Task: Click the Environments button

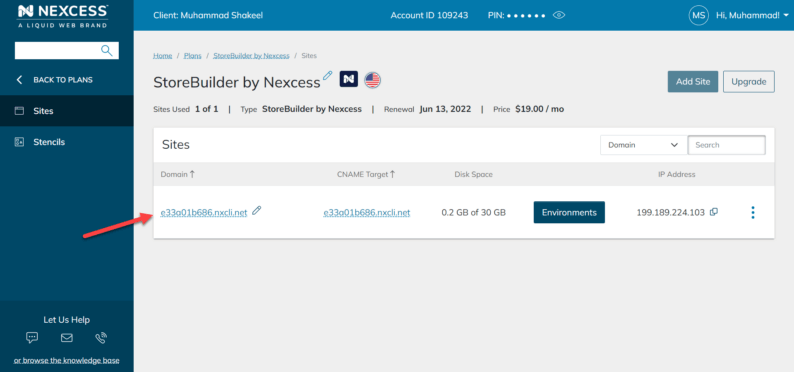Action: pos(569,212)
